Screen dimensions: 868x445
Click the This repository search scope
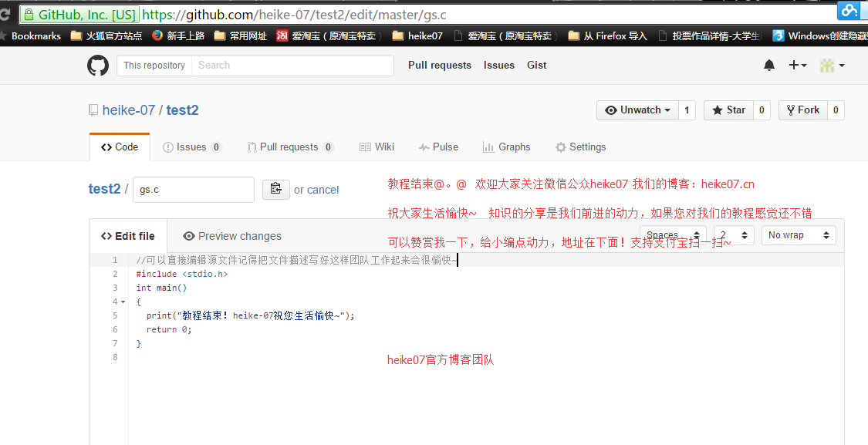[154, 66]
